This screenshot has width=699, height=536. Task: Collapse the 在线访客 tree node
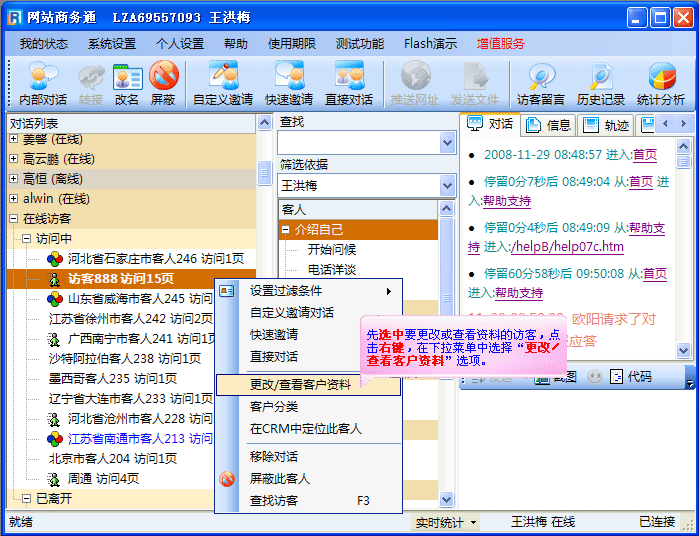point(14,218)
